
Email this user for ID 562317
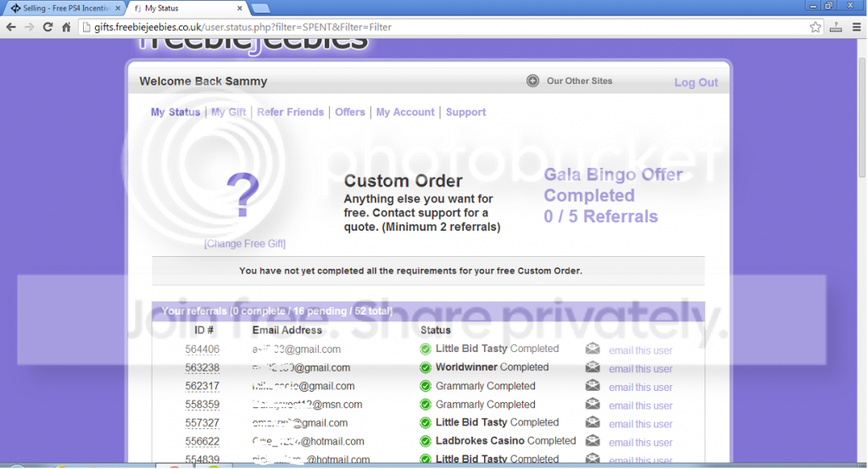point(641,387)
